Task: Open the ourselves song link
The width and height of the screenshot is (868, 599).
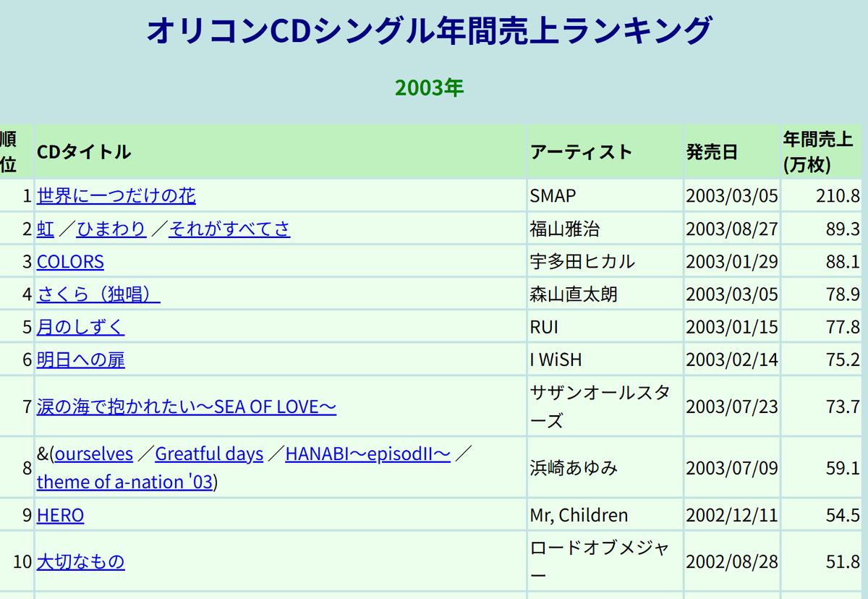Action: click(x=94, y=454)
